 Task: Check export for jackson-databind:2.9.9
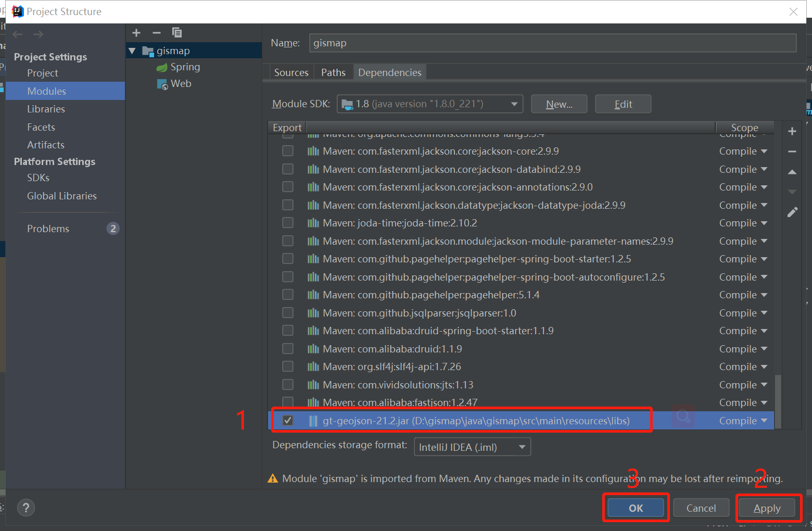pos(287,169)
